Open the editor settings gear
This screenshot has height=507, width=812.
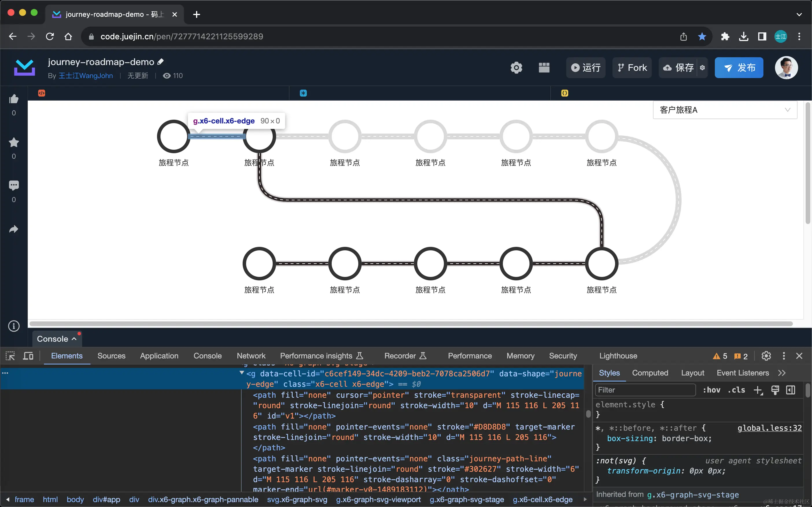coord(516,67)
